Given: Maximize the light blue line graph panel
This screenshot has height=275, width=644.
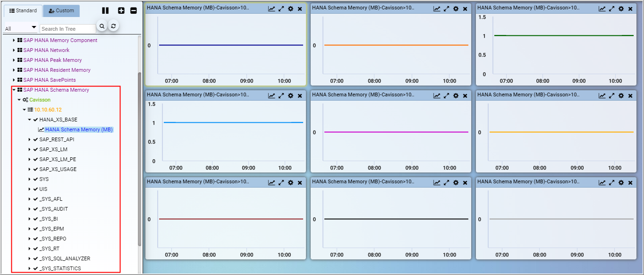Looking at the screenshot, I should (281, 96).
